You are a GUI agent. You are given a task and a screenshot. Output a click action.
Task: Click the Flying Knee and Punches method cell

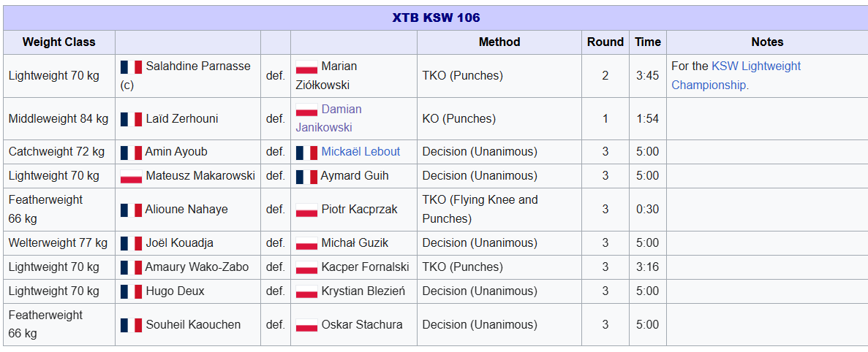coord(499,210)
